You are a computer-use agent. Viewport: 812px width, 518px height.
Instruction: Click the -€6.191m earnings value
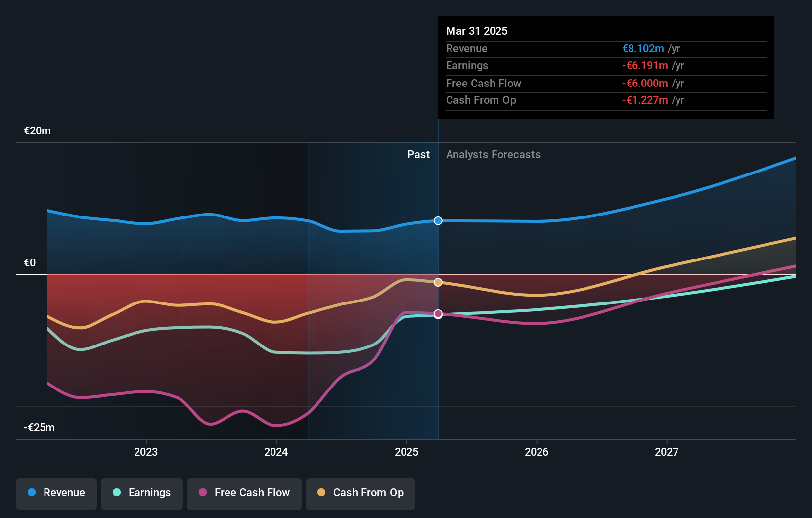coord(645,66)
